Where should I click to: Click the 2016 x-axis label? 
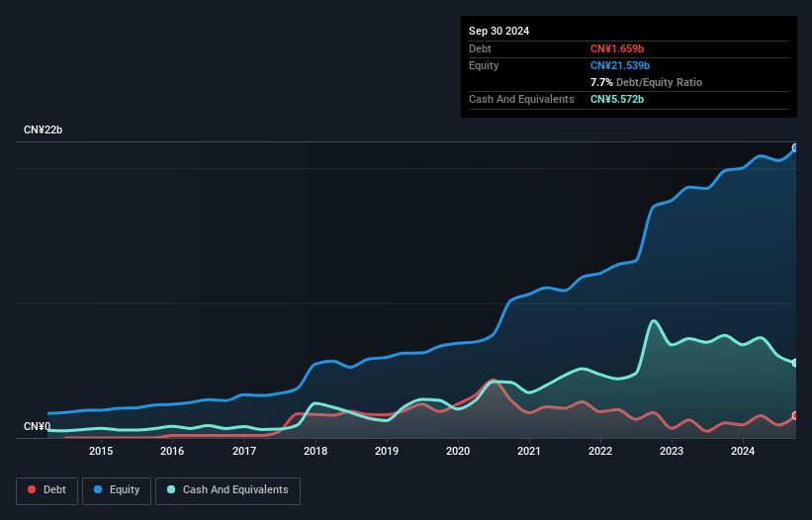pyautogui.click(x=172, y=451)
